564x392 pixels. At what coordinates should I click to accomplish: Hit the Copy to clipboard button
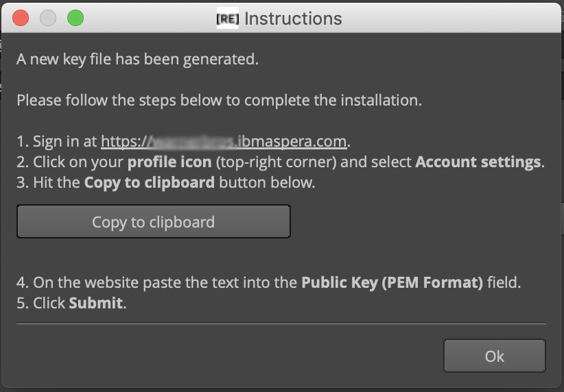[x=154, y=221]
